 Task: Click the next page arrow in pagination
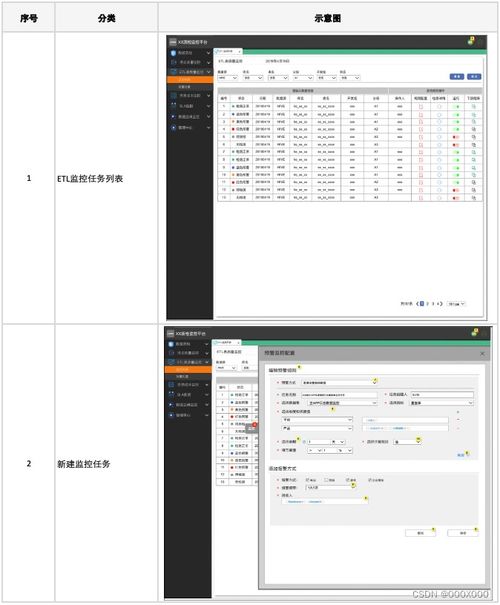click(x=441, y=304)
